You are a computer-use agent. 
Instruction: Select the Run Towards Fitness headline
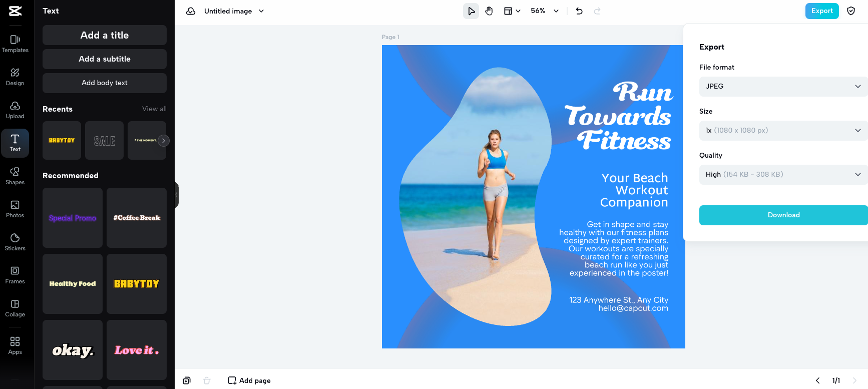pyautogui.click(x=619, y=116)
